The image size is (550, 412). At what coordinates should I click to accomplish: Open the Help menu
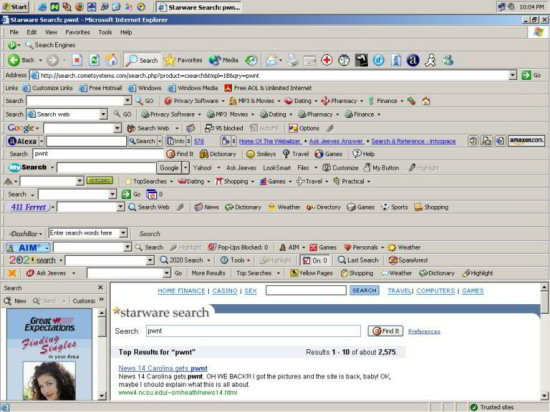(126, 32)
